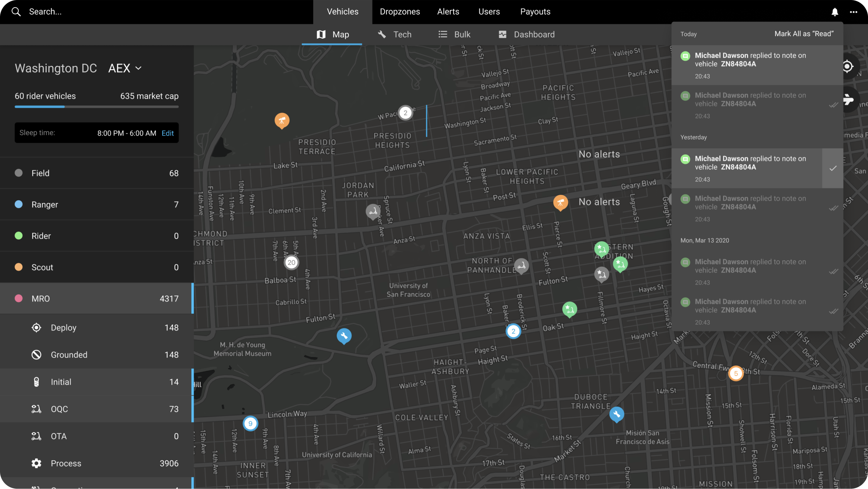Select the Deploy filter row
Viewport: 868px width, 489px height.
(x=97, y=328)
